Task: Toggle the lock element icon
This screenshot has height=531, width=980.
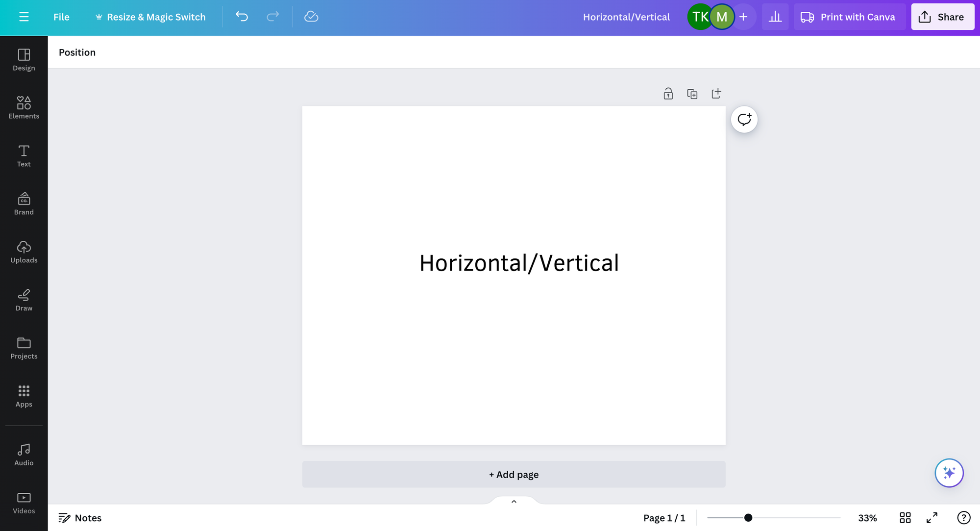Action: pos(668,94)
